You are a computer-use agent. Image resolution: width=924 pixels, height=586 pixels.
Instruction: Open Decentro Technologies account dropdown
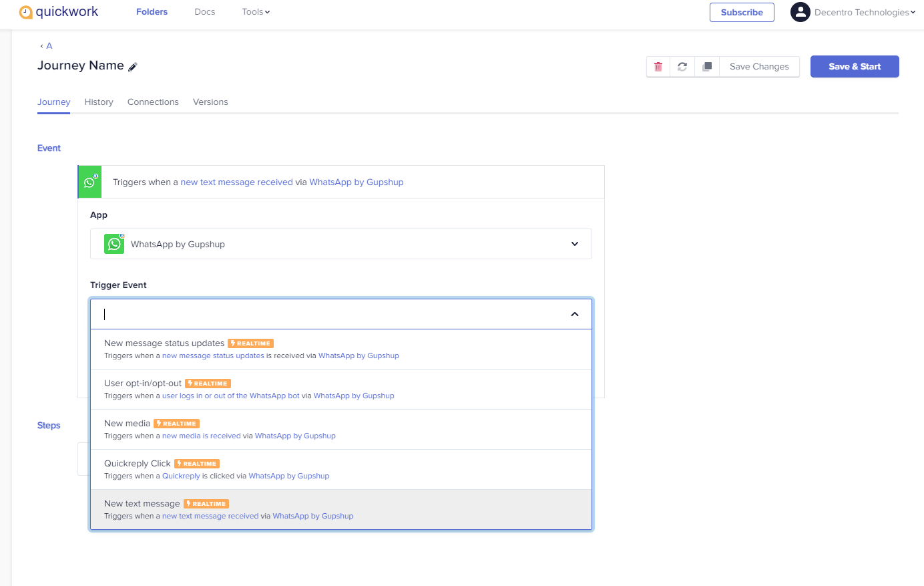click(x=865, y=12)
